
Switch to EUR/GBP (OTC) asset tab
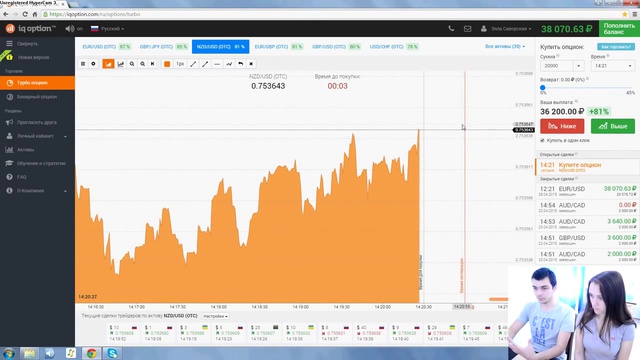pos(279,47)
